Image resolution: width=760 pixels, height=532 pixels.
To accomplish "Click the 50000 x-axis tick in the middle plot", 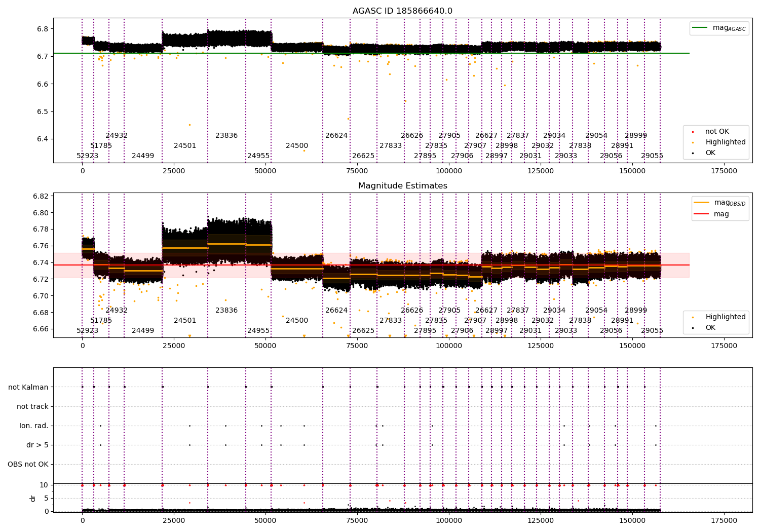I will 265,346.
